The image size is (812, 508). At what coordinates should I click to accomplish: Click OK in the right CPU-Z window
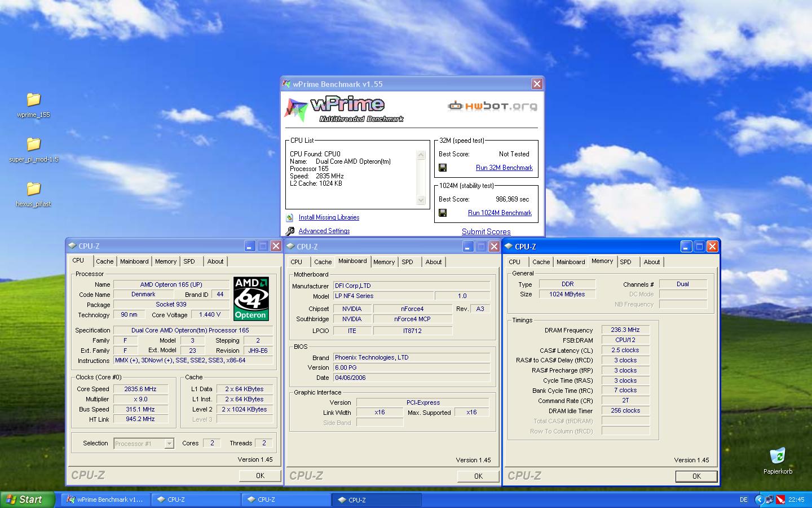click(696, 476)
